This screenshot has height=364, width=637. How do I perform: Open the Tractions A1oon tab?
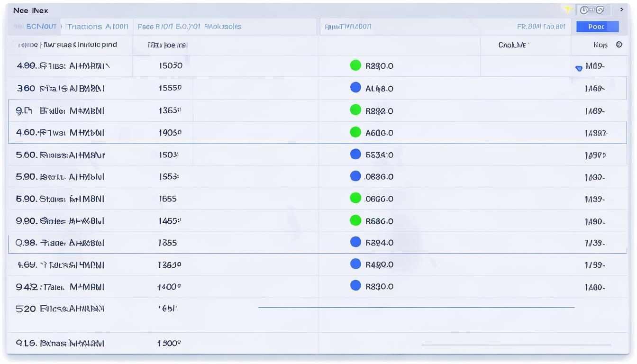tap(97, 27)
